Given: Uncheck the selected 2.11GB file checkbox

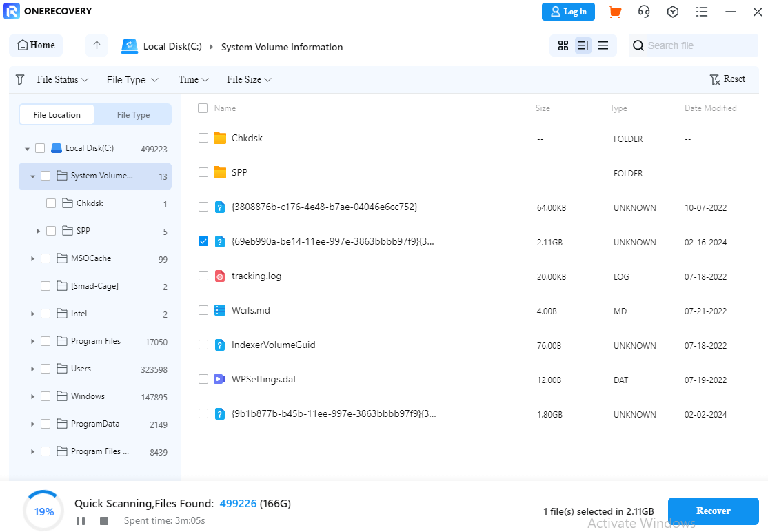Looking at the screenshot, I should point(203,241).
